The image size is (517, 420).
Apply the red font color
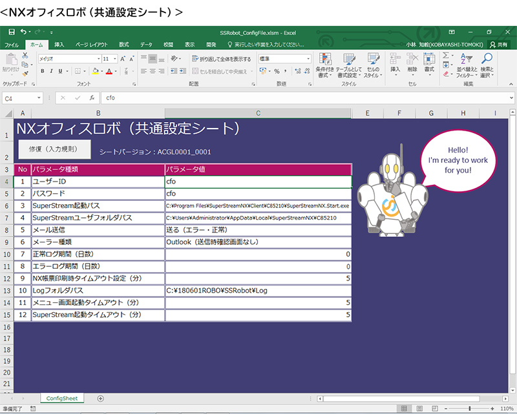click(109, 71)
